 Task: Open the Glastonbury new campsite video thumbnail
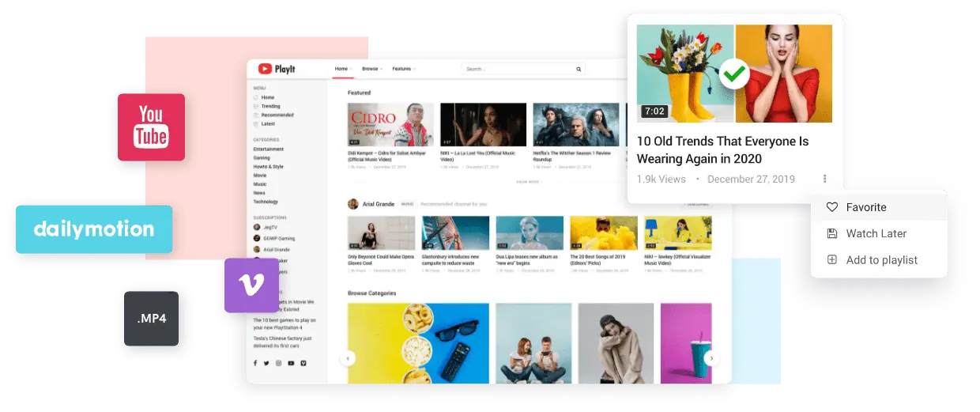[456, 233]
